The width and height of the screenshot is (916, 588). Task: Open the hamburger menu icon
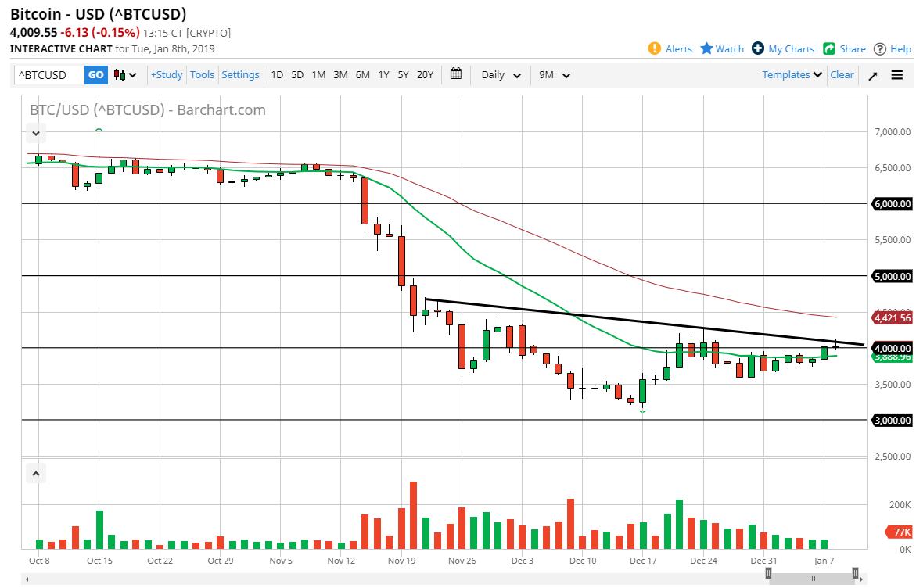coord(897,75)
